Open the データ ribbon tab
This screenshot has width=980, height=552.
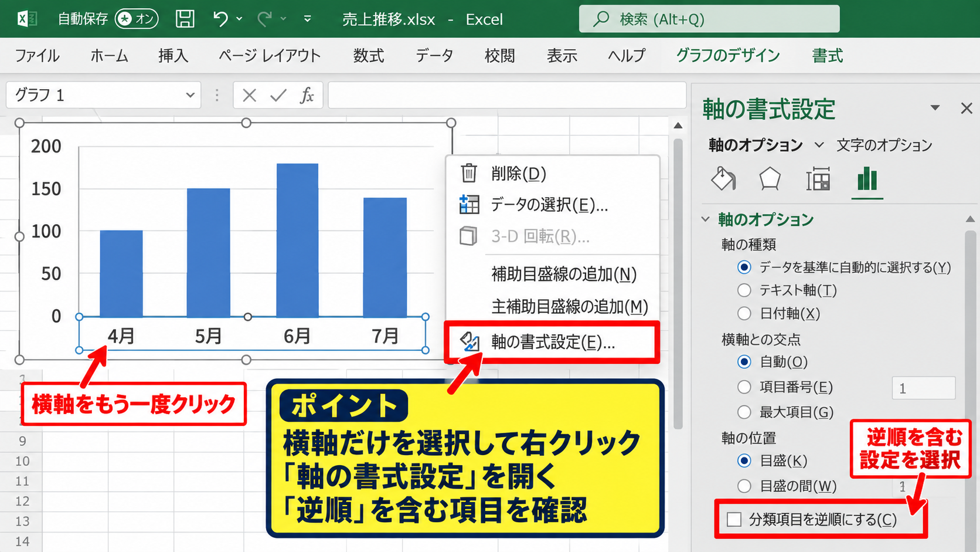point(434,56)
